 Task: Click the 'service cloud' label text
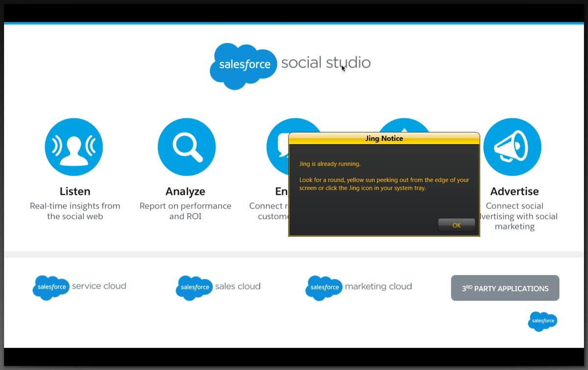99,286
